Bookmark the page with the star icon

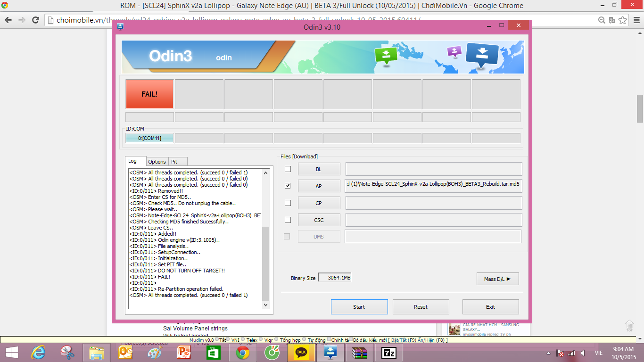pyautogui.click(x=623, y=20)
